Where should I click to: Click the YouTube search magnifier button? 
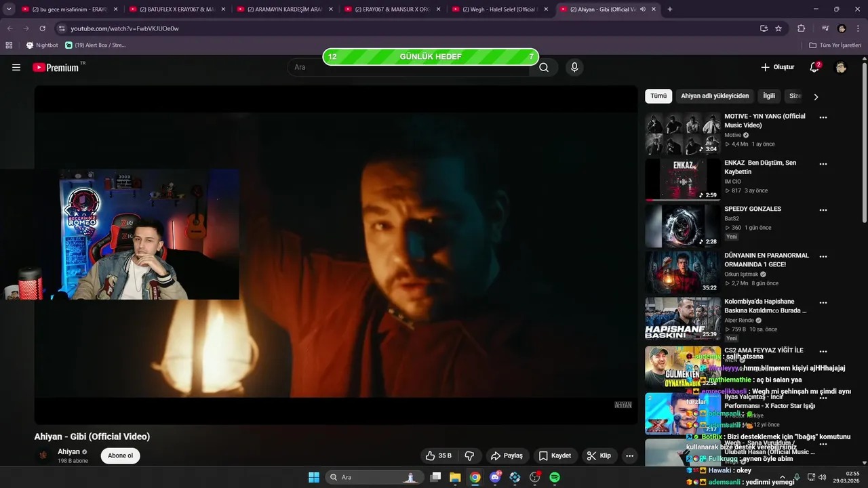pos(544,67)
